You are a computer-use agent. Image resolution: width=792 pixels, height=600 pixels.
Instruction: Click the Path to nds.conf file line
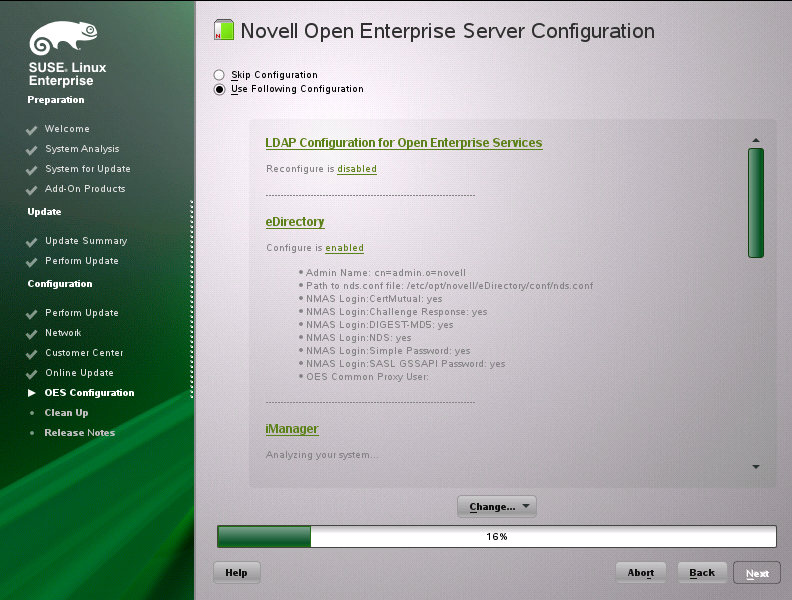[450, 286]
